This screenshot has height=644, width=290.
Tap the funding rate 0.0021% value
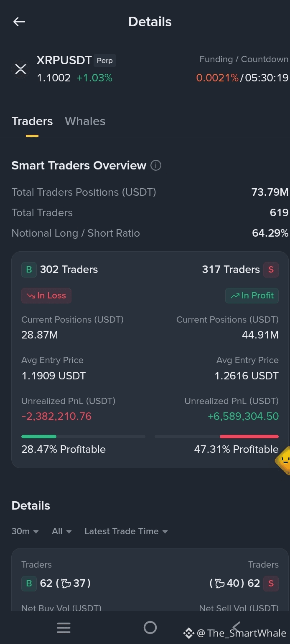click(x=217, y=78)
